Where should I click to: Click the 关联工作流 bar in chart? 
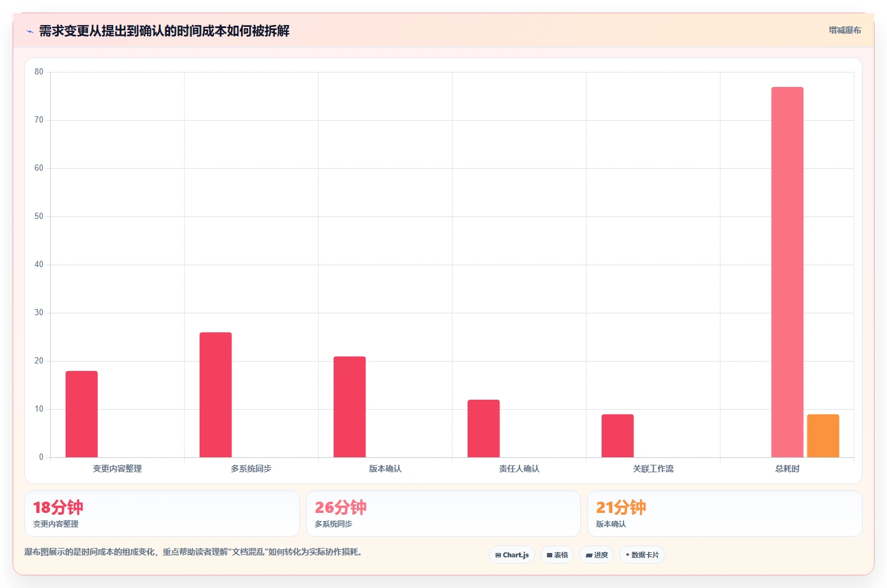point(617,435)
